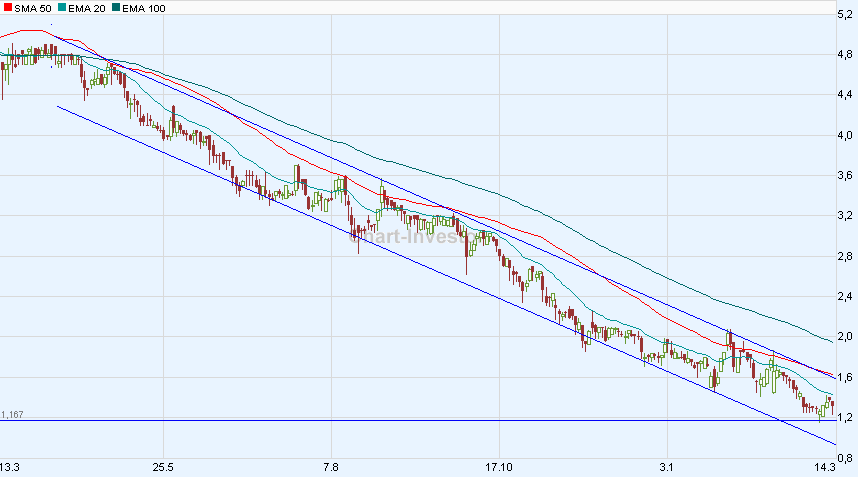858x477 pixels.
Task: Click the 5,2 price axis label
Action: (x=845, y=15)
